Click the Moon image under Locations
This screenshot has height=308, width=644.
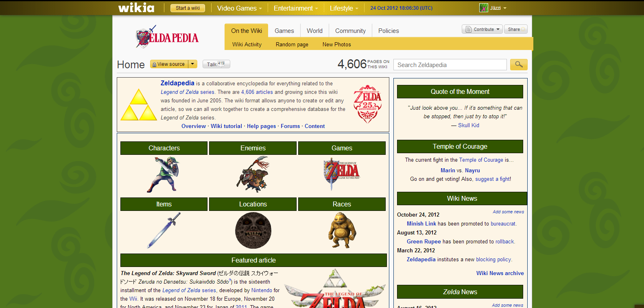(253, 230)
